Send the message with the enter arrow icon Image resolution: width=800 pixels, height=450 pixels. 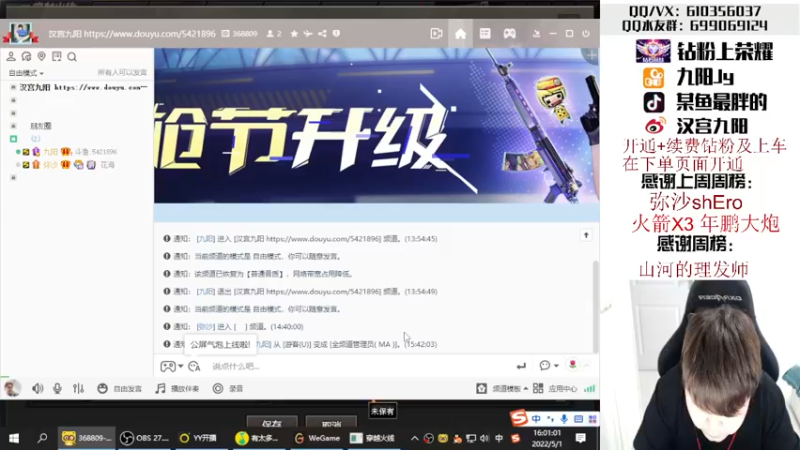click(521, 366)
